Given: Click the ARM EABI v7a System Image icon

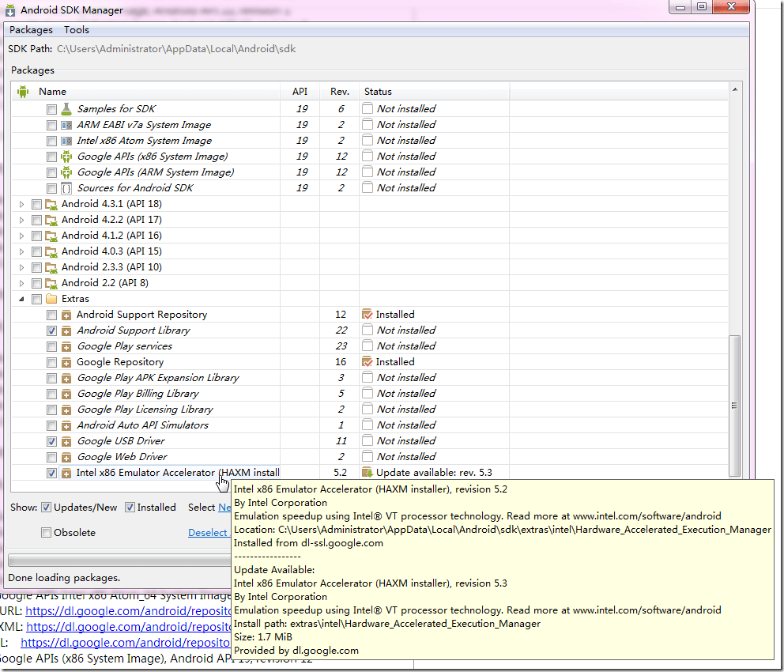Looking at the screenshot, I should click(66, 125).
